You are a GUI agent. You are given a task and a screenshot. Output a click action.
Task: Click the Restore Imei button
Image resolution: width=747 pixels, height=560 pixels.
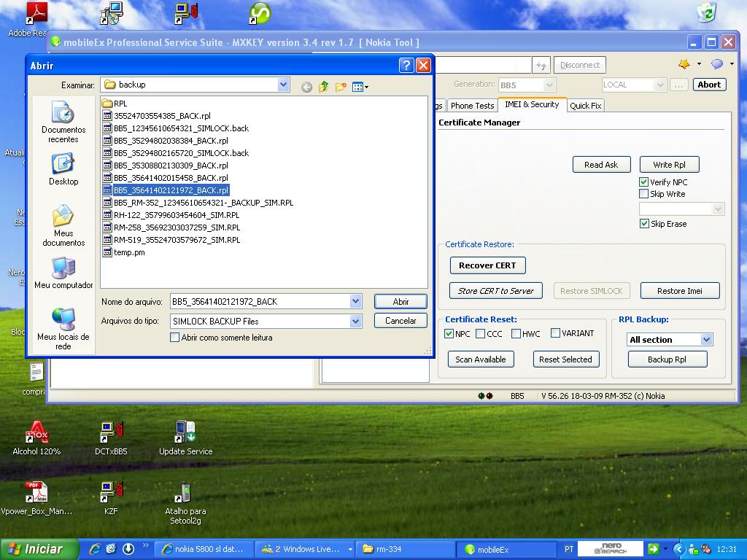(x=680, y=290)
